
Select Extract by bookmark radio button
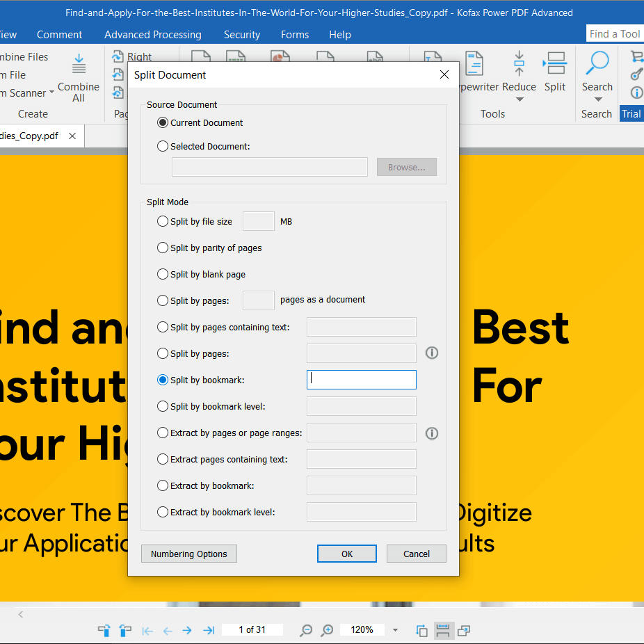163,485
